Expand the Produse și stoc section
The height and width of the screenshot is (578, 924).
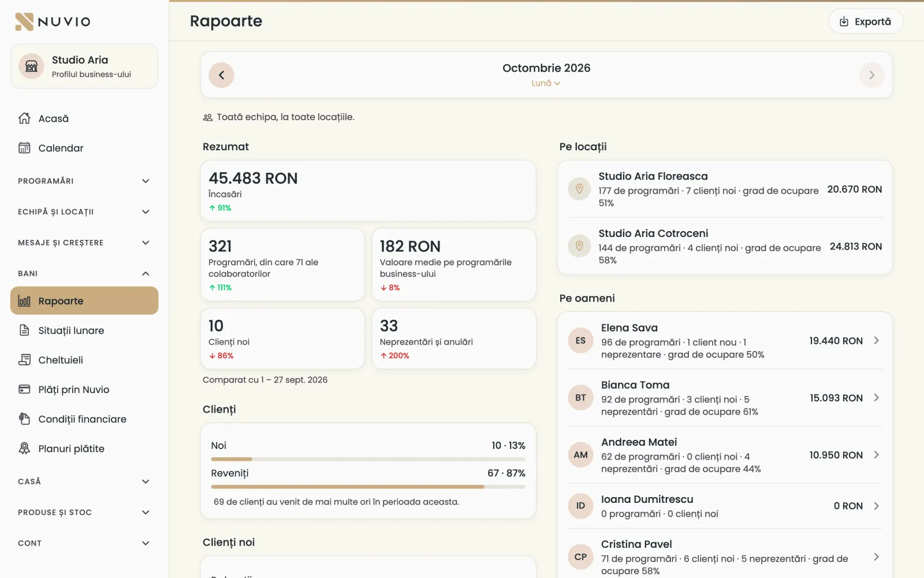[x=84, y=513]
